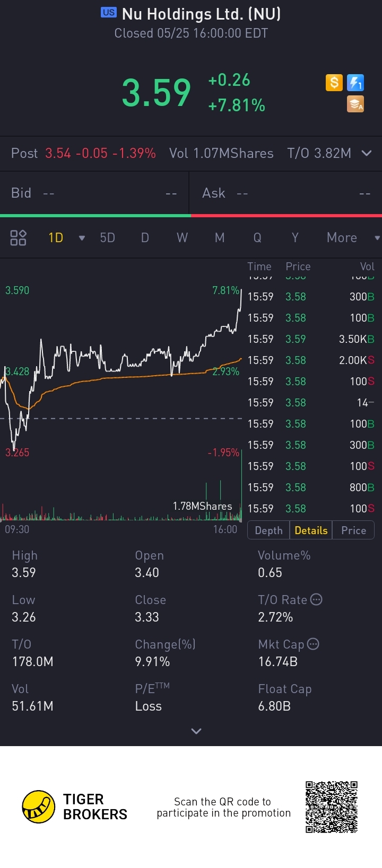
Task: Tap the orange stacked layers badge icon
Action: (x=355, y=104)
